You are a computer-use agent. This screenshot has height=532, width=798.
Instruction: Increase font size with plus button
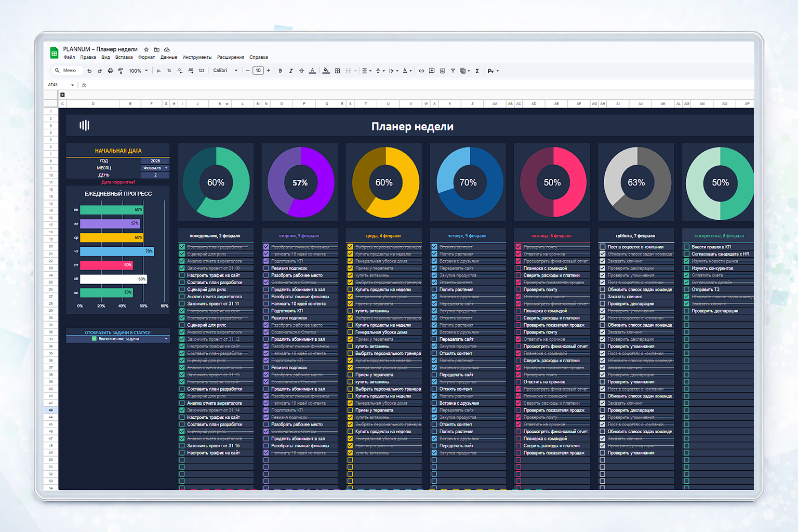[269, 71]
